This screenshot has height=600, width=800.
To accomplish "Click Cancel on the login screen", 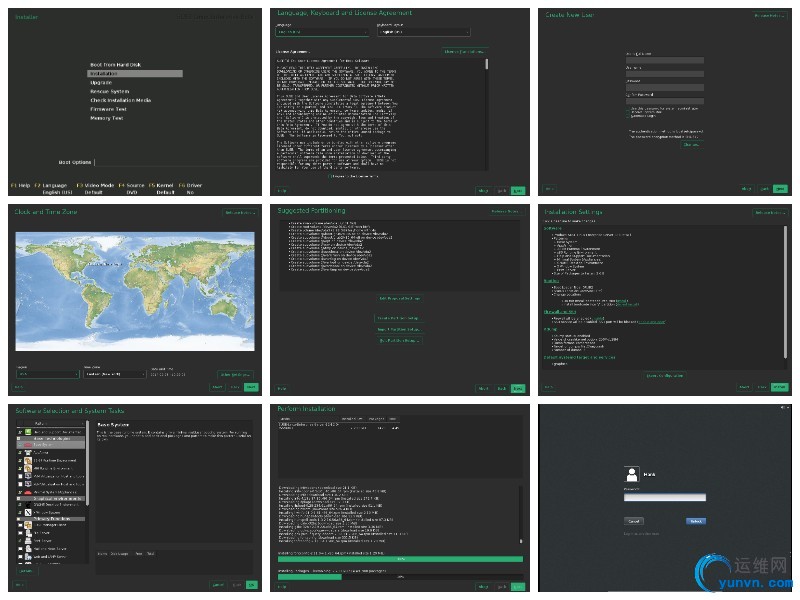I will 634,521.
